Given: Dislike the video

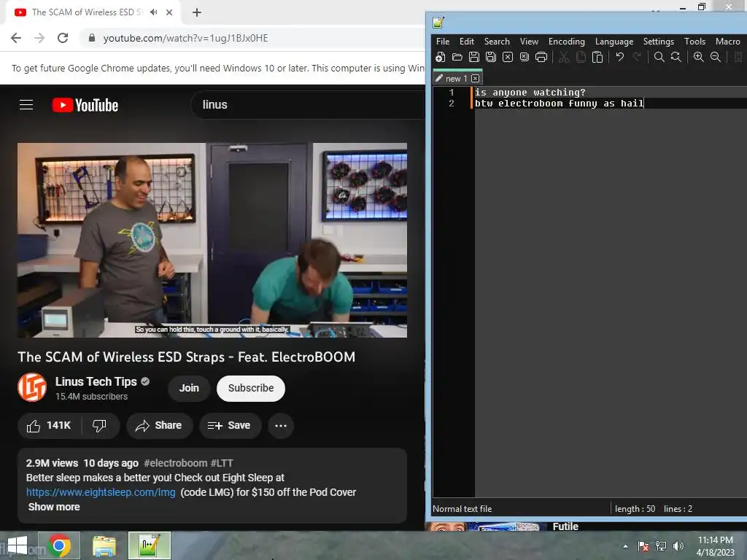Looking at the screenshot, I should (100, 425).
